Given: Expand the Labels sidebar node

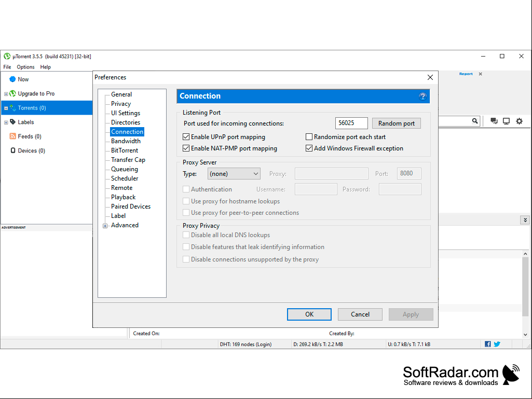Looking at the screenshot, I should (x=6, y=122).
